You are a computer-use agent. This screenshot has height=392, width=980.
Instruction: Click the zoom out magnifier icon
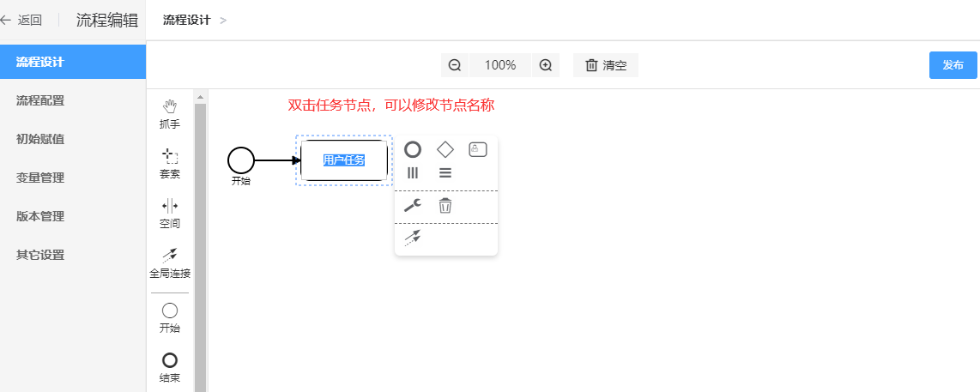click(455, 65)
